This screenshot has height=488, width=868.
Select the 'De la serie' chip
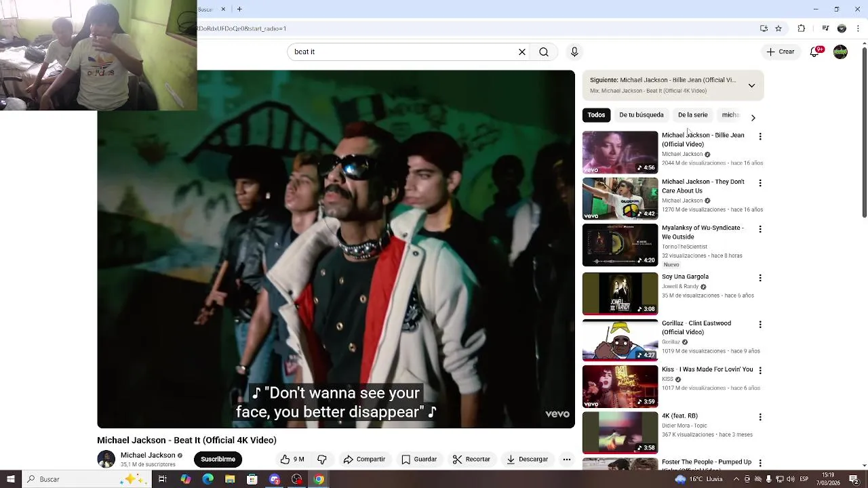(692, 115)
